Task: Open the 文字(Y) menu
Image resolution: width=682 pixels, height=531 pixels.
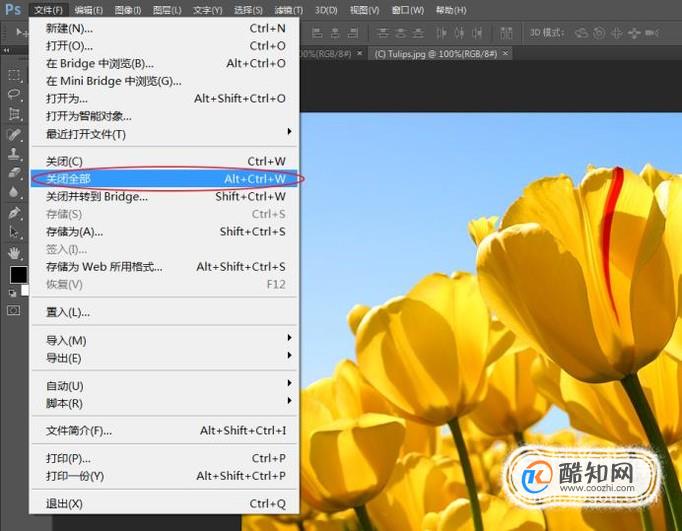Action: 207,10
